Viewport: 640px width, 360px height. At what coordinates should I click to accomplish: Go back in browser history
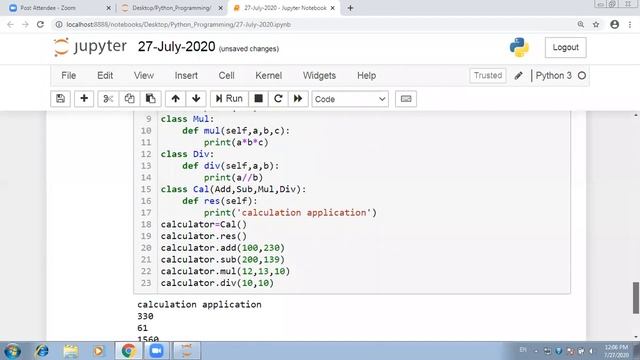(x=10, y=24)
